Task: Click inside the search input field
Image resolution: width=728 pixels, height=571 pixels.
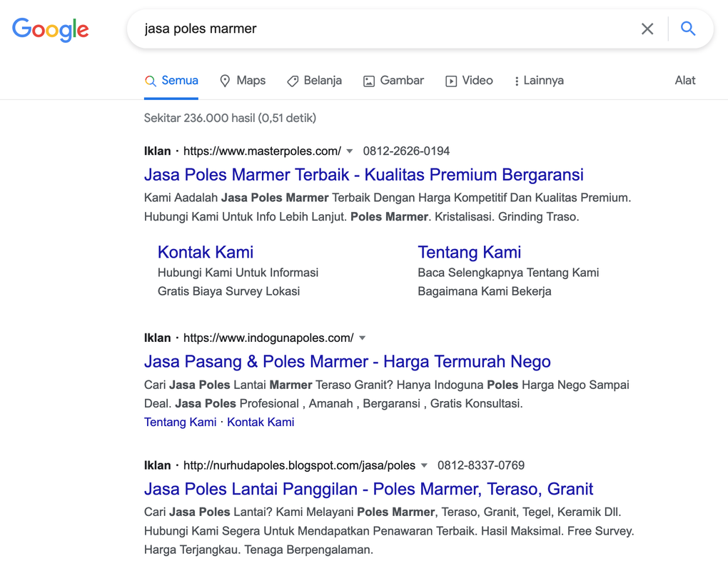Action: coord(385,29)
